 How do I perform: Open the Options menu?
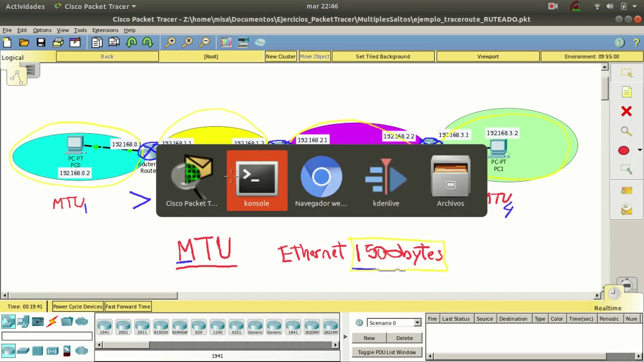(x=42, y=30)
